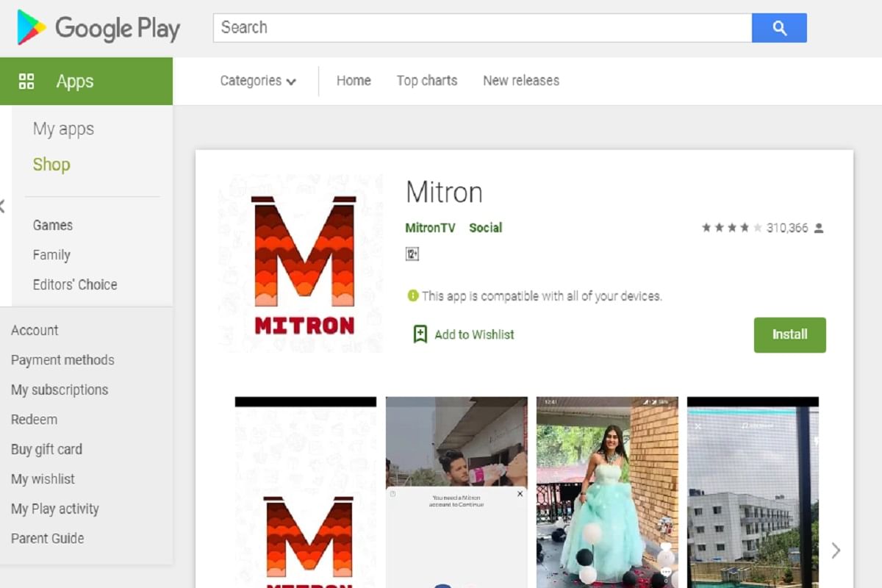
Task: Click the 12+ content rating badge
Action: click(x=412, y=254)
